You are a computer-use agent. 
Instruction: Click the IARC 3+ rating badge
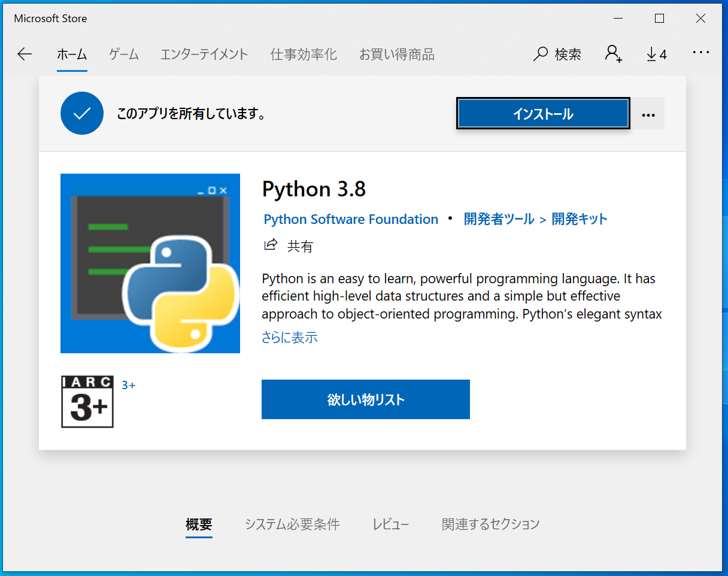[x=87, y=401]
